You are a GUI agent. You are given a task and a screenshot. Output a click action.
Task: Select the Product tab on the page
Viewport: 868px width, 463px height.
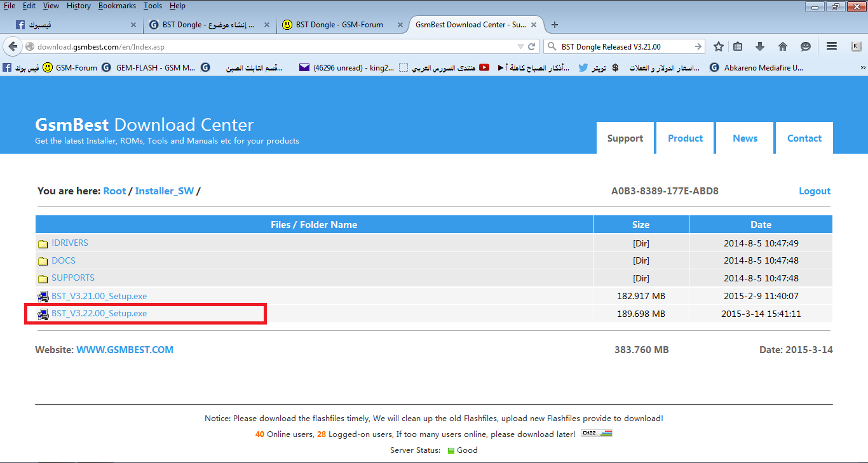point(685,138)
